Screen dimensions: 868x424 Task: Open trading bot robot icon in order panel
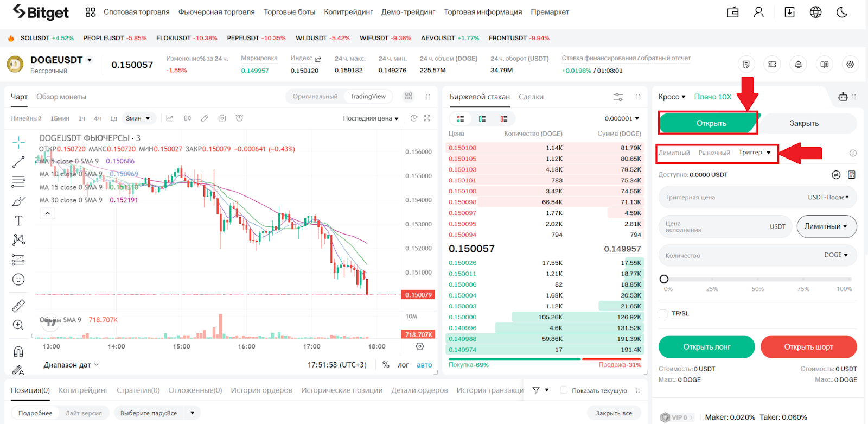click(843, 97)
